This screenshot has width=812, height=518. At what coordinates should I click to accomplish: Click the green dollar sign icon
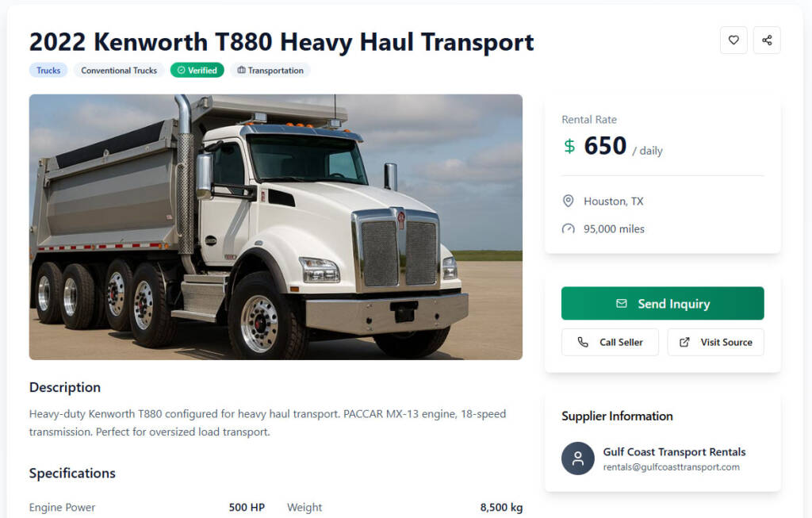569,146
